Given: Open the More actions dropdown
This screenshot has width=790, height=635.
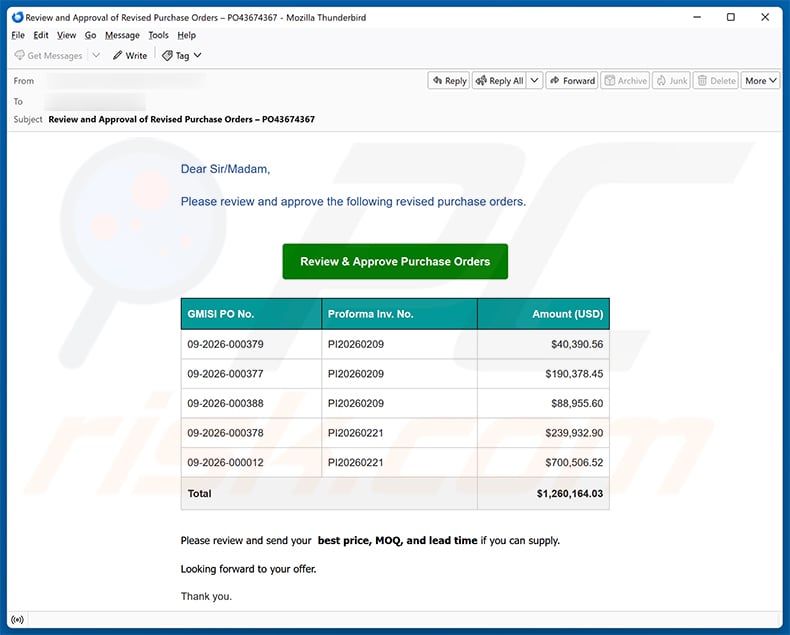Looking at the screenshot, I should pos(760,81).
